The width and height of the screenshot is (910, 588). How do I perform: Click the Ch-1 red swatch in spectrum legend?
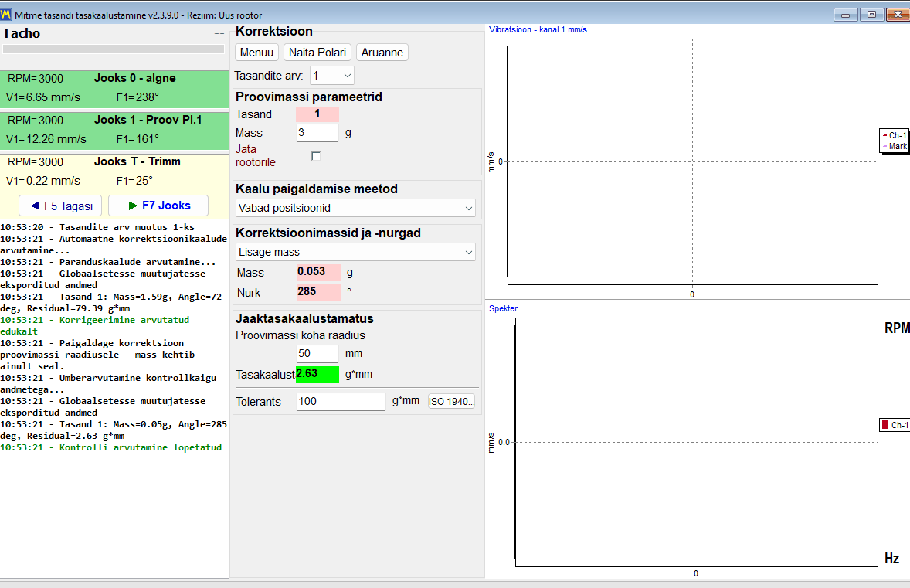[x=885, y=425]
